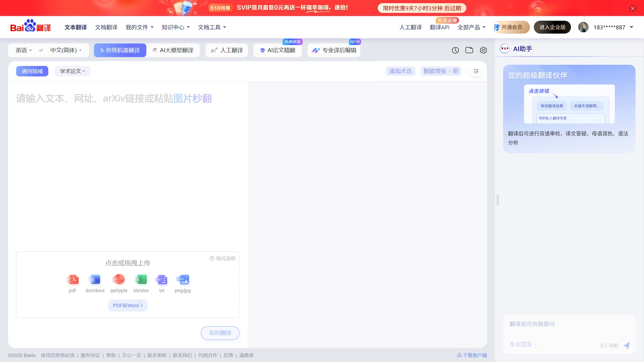Open target language 中文(简体) dropdown
644x362 pixels.
tap(66, 50)
